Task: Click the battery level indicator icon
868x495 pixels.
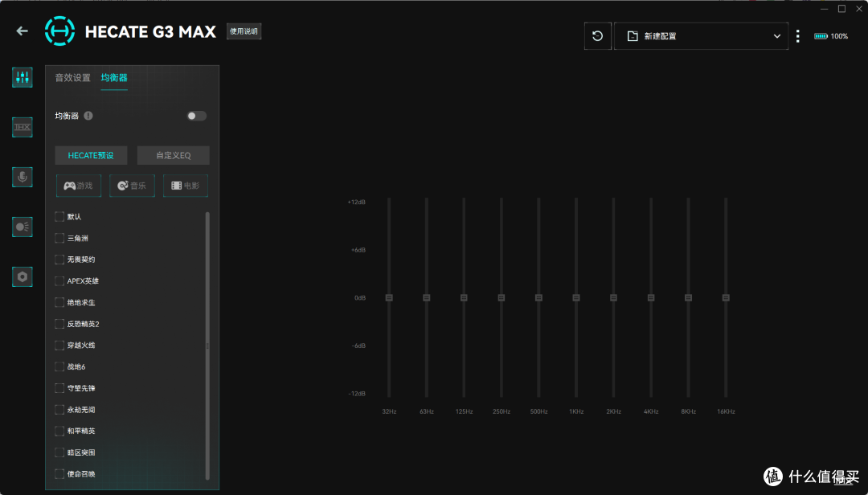Action: [821, 36]
